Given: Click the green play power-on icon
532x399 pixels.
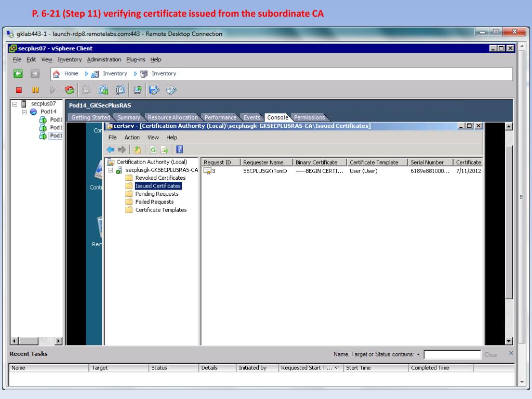Looking at the screenshot, I should (x=52, y=90).
